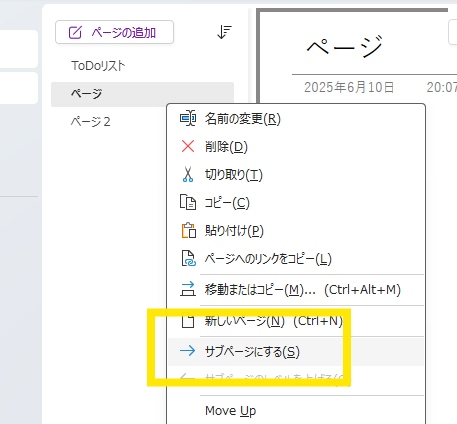
Task: Click the right arrow subpage icon
Action: pos(187,351)
